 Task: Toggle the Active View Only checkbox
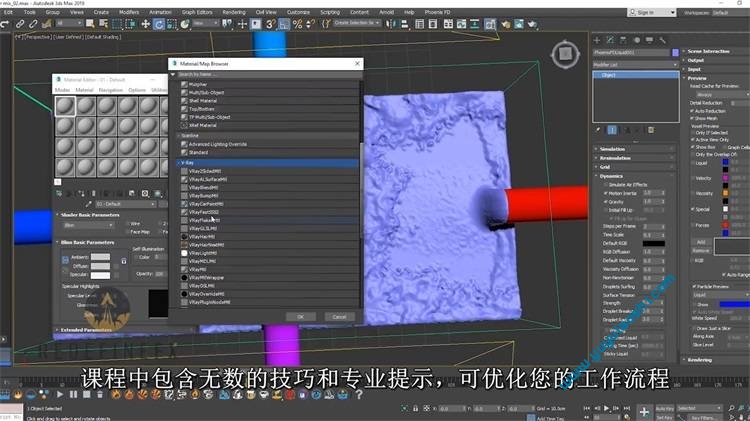(692, 140)
